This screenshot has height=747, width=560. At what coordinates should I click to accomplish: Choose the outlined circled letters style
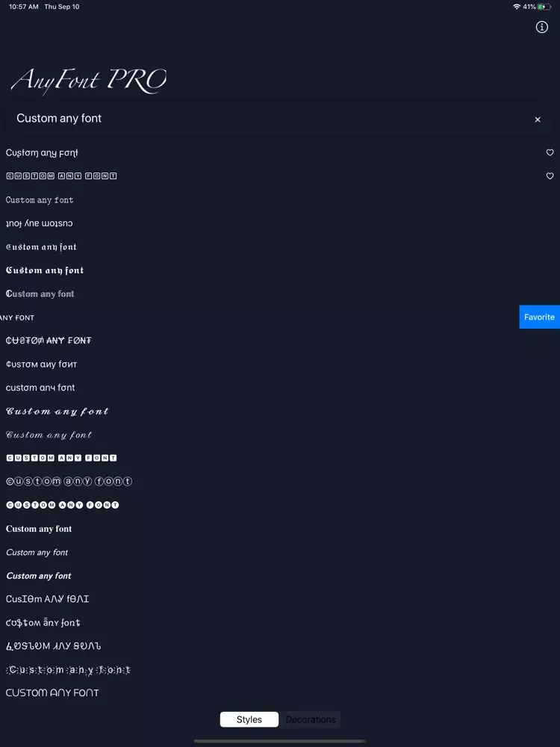pyautogui.click(x=69, y=481)
